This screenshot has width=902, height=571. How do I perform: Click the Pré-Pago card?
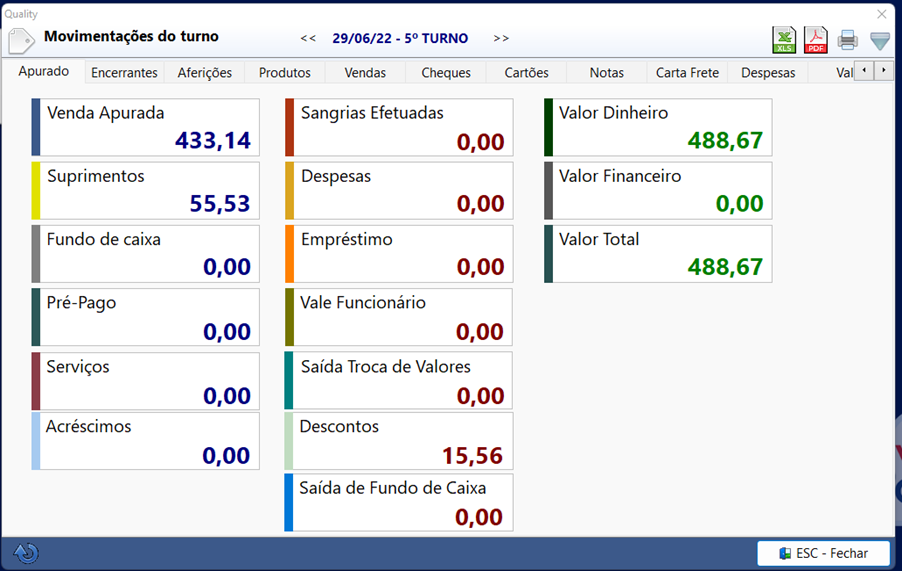(146, 317)
